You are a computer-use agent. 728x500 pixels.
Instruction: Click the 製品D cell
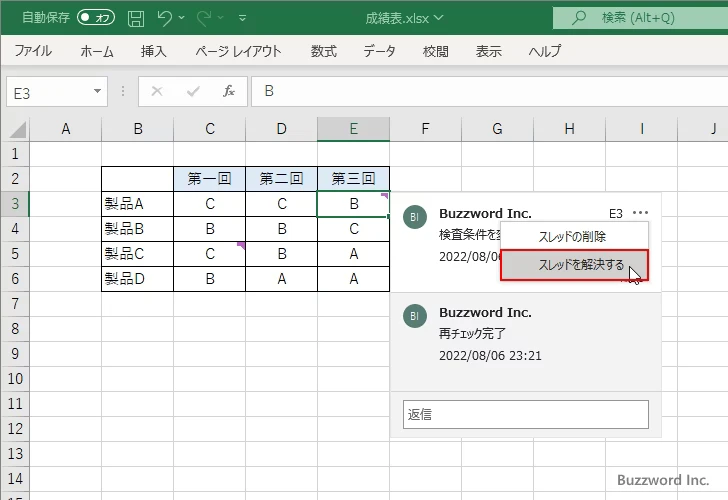(137, 279)
